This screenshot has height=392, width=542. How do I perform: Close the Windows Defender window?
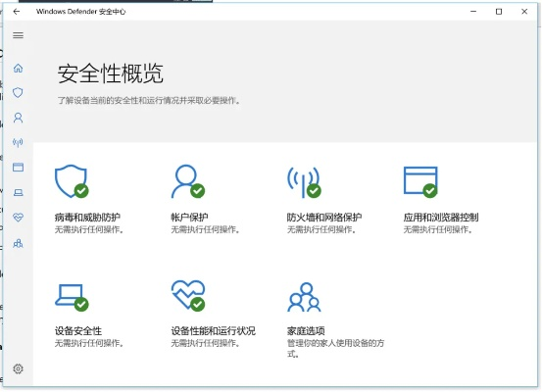[524, 12]
